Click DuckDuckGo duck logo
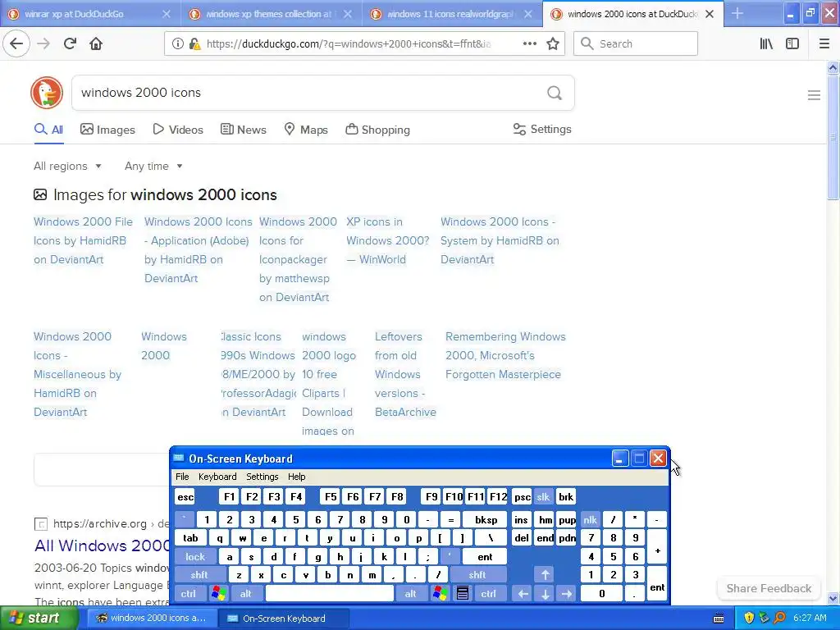Viewport: 840px width, 630px height. 47,92
